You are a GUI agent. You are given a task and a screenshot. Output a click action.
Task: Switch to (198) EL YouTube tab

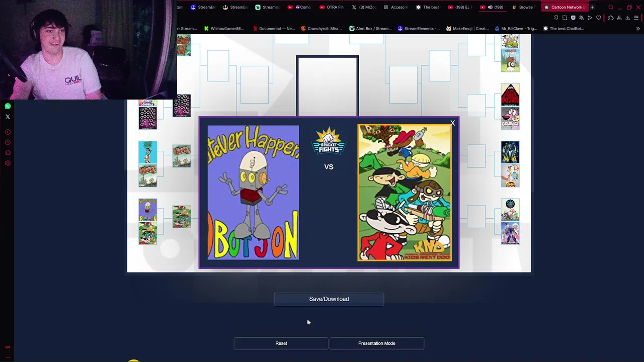(460, 7)
